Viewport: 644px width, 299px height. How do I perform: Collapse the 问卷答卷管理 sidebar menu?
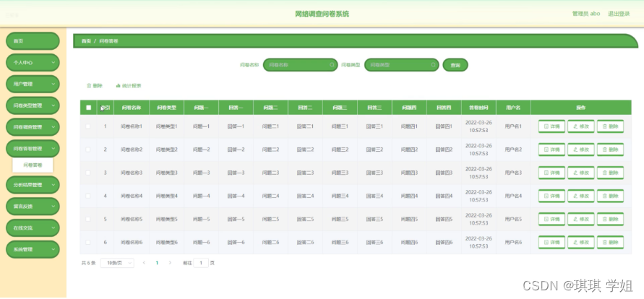(33, 149)
